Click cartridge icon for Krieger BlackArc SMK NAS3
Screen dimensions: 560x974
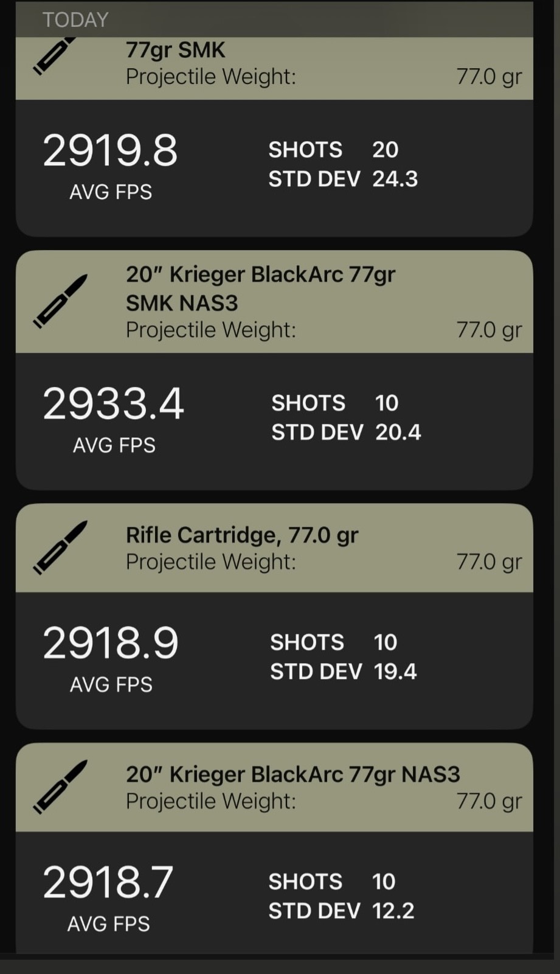tap(60, 301)
